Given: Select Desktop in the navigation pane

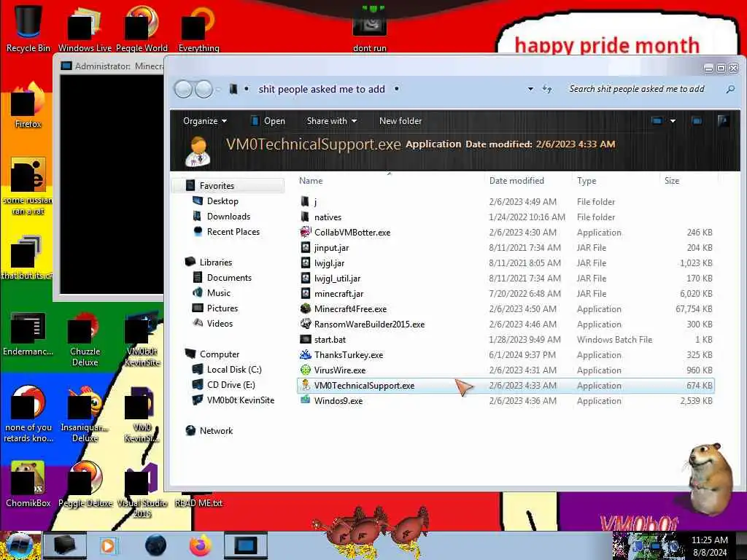Looking at the screenshot, I should coord(222,201).
